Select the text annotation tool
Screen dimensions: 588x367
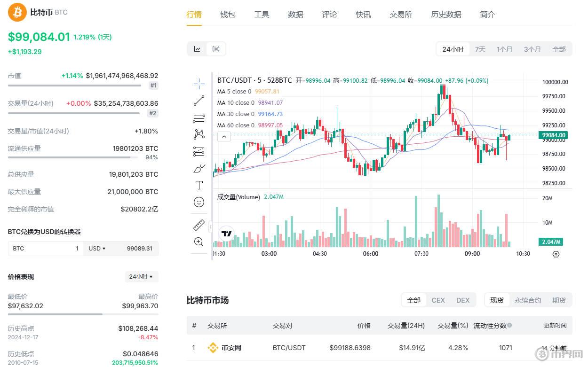(199, 185)
